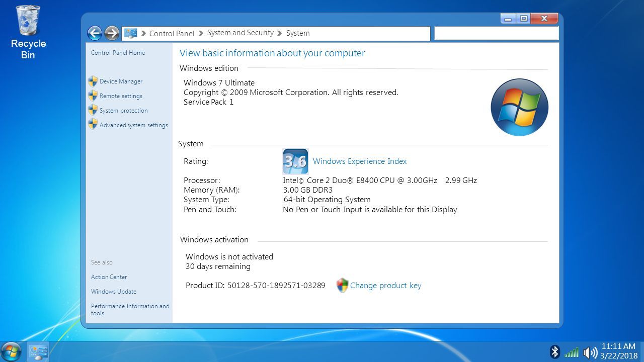Click the 30 days remaining text
Image resolution: width=644 pixels, height=362 pixels.
click(218, 266)
